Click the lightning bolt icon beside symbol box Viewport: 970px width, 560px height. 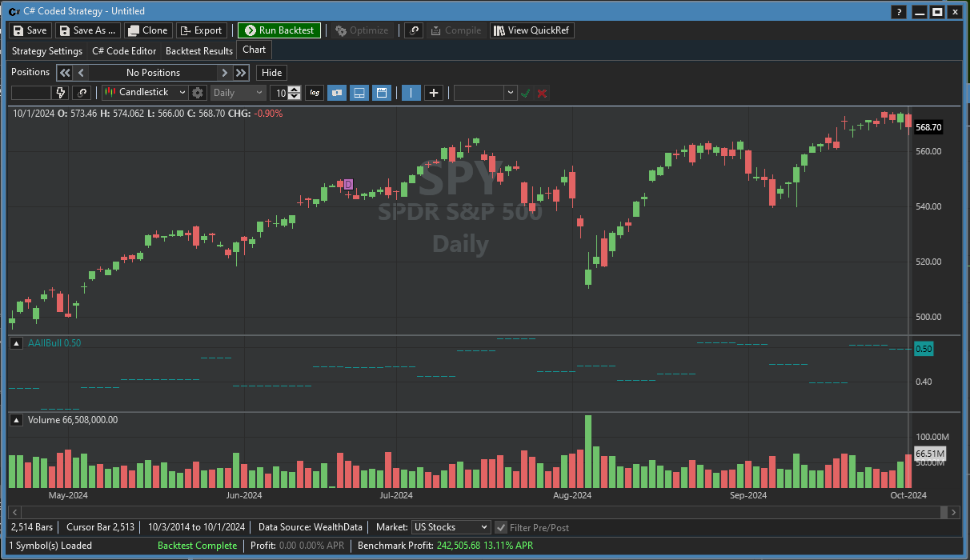(x=61, y=93)
